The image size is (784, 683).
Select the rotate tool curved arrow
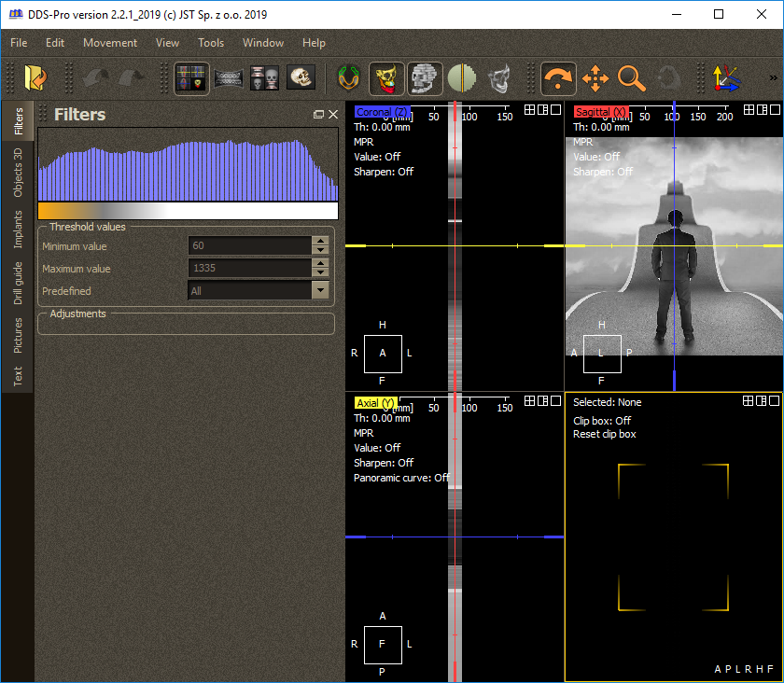558,78
